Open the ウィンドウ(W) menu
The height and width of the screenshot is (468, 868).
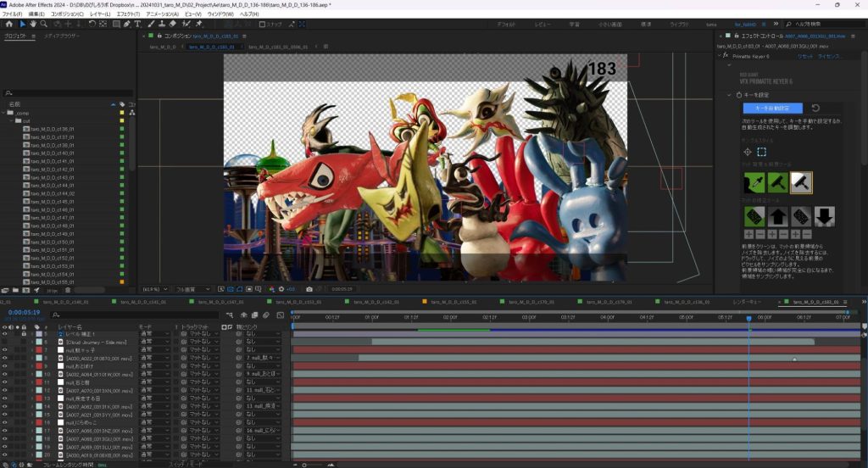tap(220, 14)
